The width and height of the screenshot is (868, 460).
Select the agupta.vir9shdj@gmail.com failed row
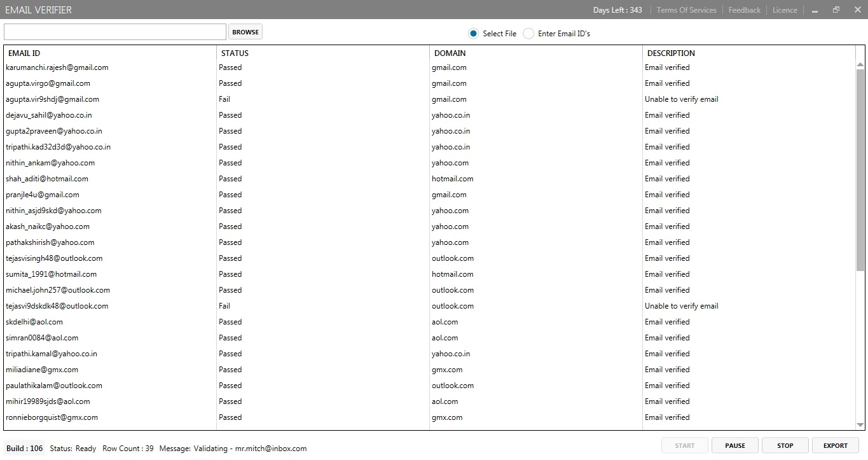(53, 99)
